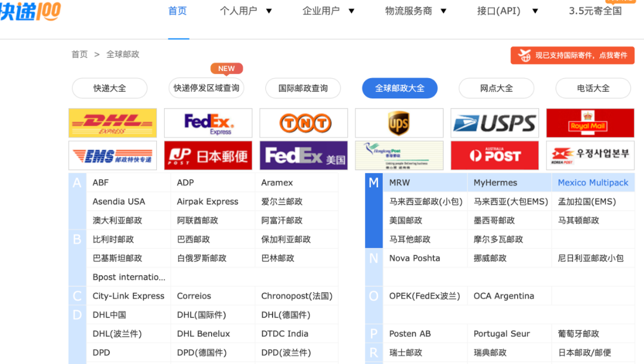The width and height of the screenshot is (644, 364).
Task: Open the 企业用户 dropdown
Action: [329, 11]
